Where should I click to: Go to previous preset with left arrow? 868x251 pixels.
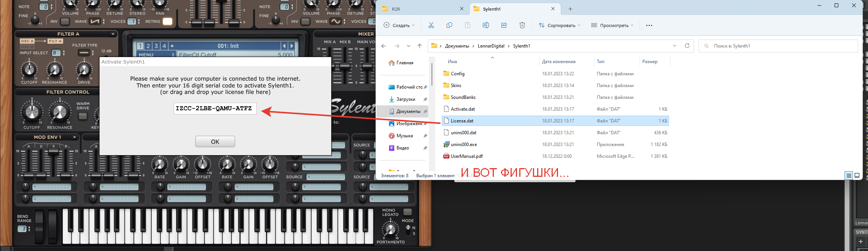284,46
